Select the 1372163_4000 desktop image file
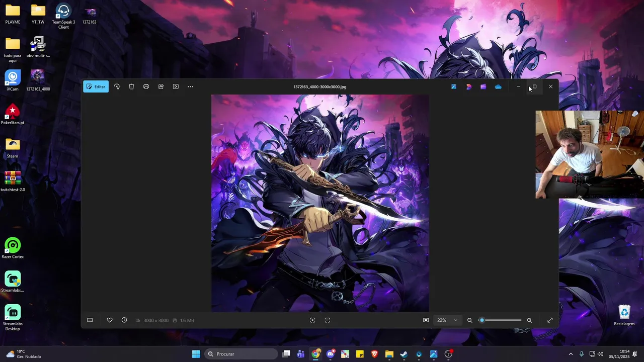 pyautogui.click(x=38, y=80)
